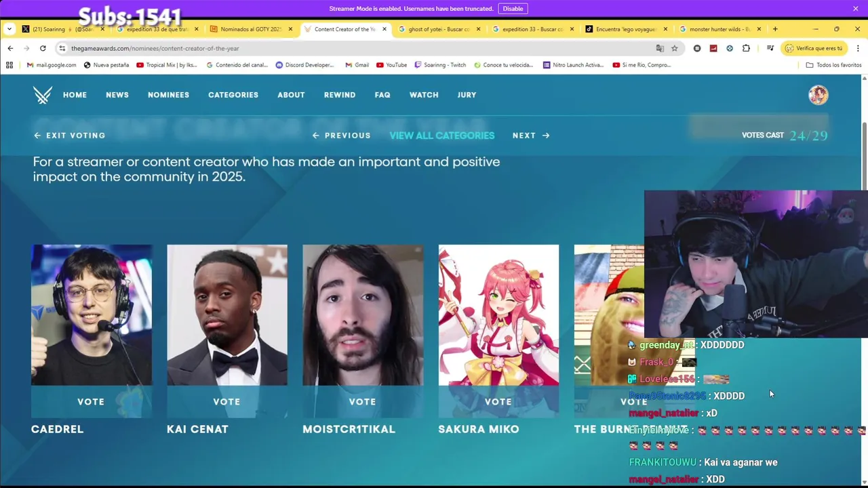Click the translate page icon in address bar
The width and height of the screenshot is (868, 488).
point(660,48)
